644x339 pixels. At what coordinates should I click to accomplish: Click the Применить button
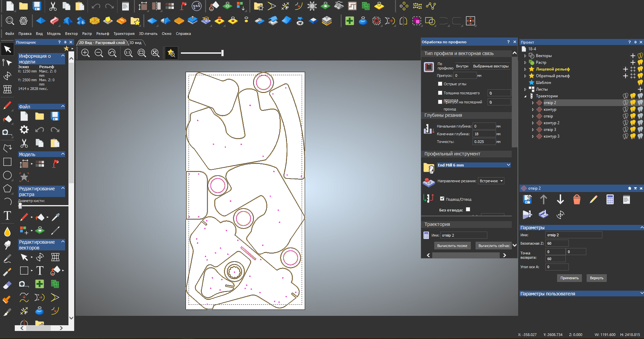click(569, 278)
